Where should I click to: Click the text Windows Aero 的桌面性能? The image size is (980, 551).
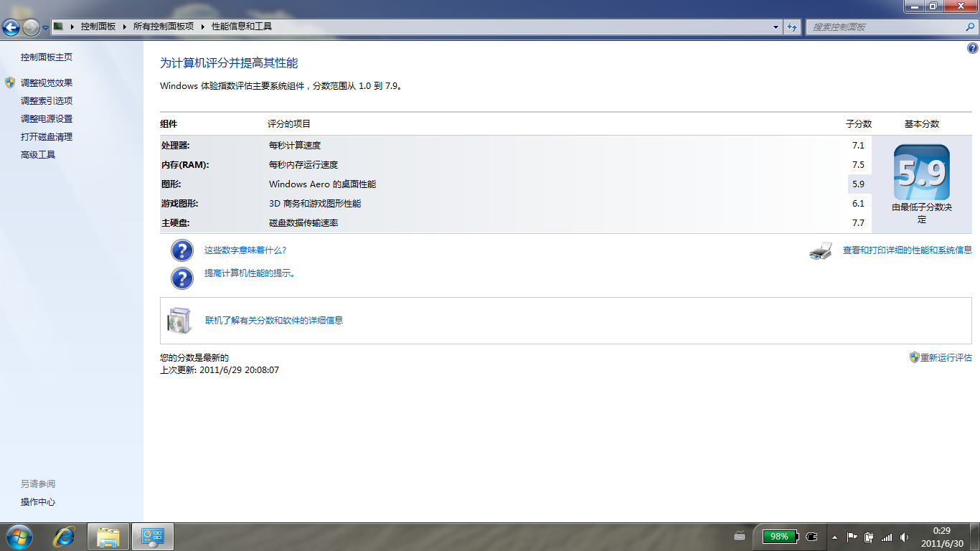click(x=322, y=184)
